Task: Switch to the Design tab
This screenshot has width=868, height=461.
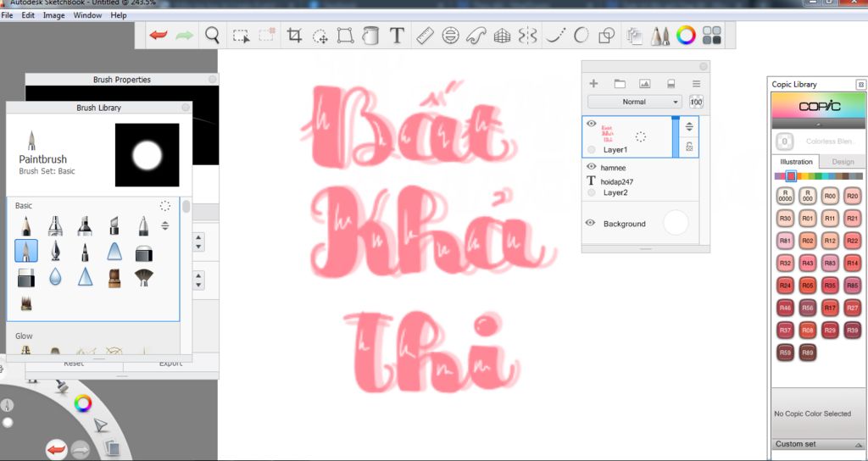Action: (843, 162)
